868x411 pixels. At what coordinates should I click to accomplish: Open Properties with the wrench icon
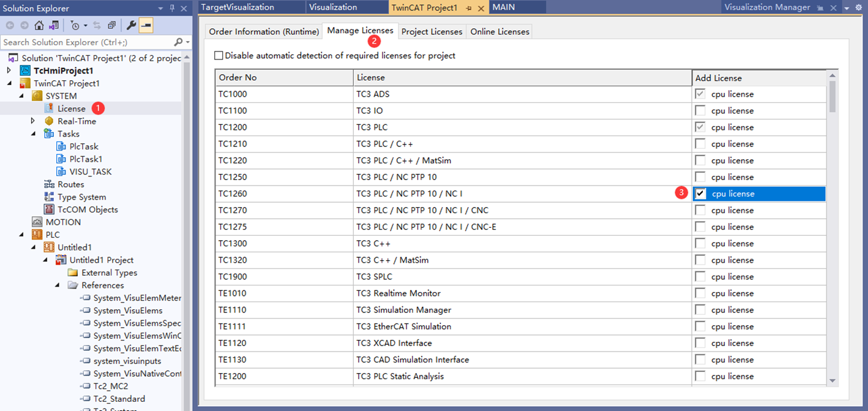[x=131, y=26]
